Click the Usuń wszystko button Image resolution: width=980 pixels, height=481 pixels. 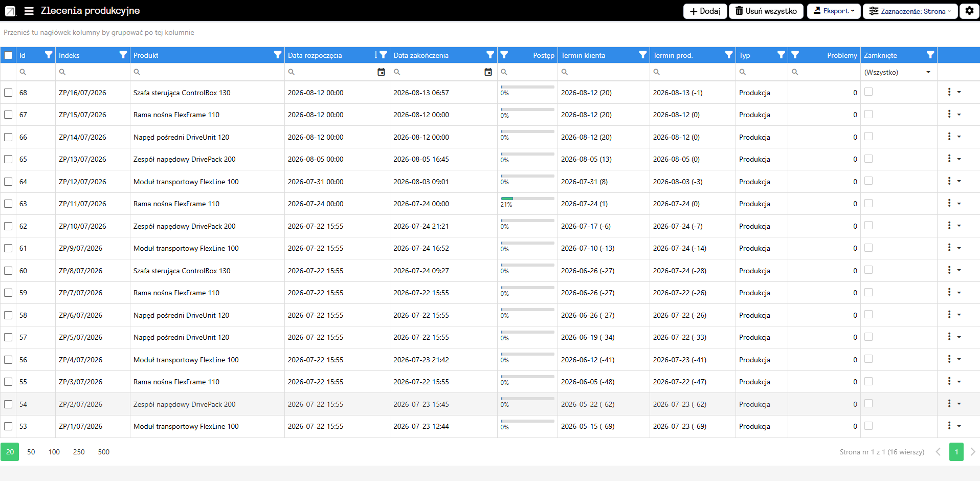click(766, 11)
